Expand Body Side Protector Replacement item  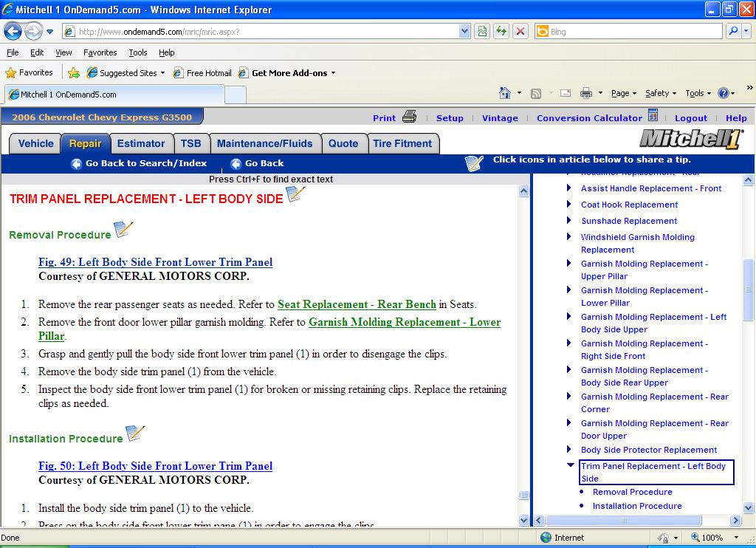[569, 450]
